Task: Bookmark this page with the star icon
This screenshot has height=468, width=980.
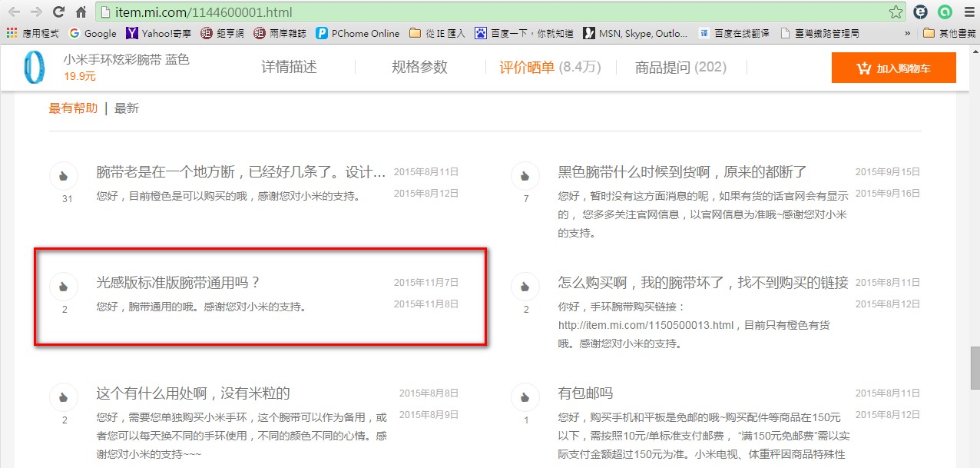Action: click(896, 12)
